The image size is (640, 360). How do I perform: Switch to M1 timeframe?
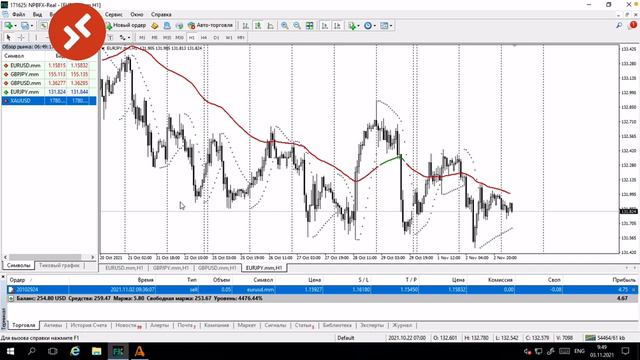[142, 38]
